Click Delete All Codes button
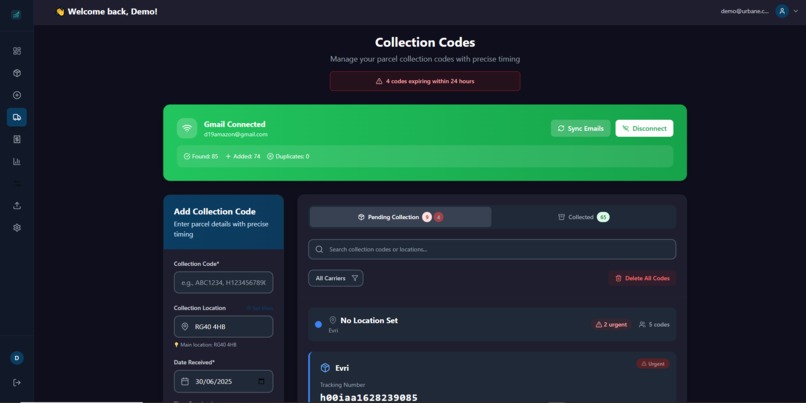 point(642,278)
